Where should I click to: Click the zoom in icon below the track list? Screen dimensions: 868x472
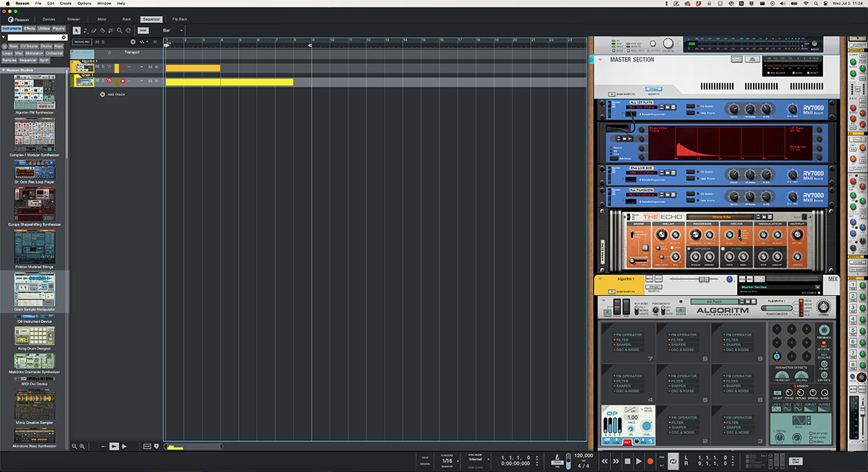point(82,447)
